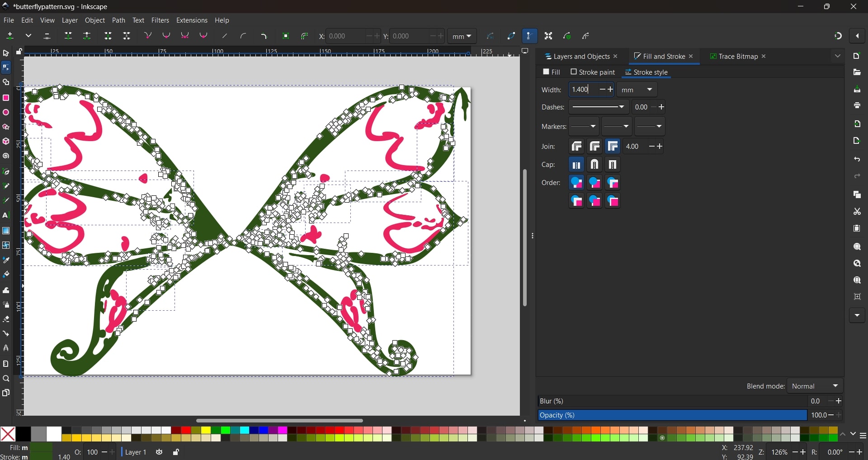This screenshot has height=460, width=868.
Task: Select the Color dropper tool
Action: [x=6, y=260]
